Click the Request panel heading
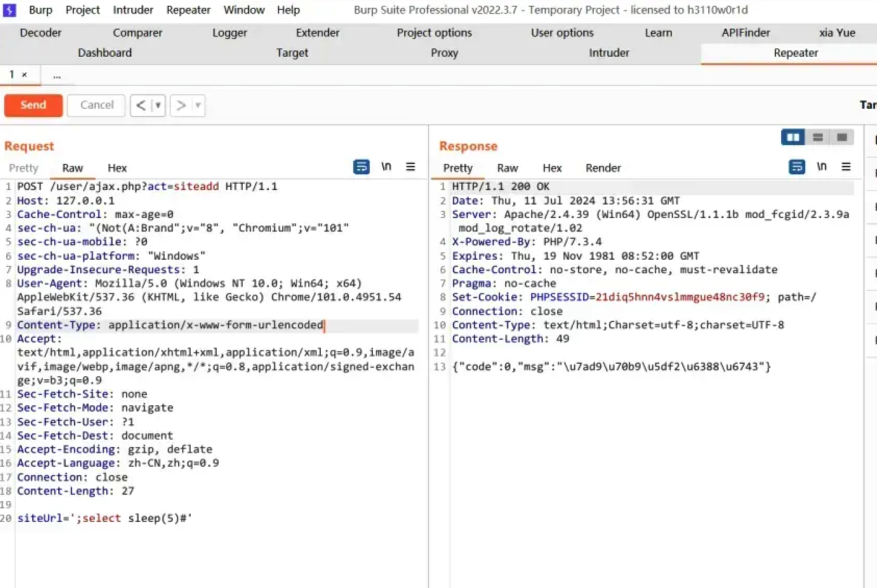Screen dimensions: 877x588 click(x=29, y=146)
